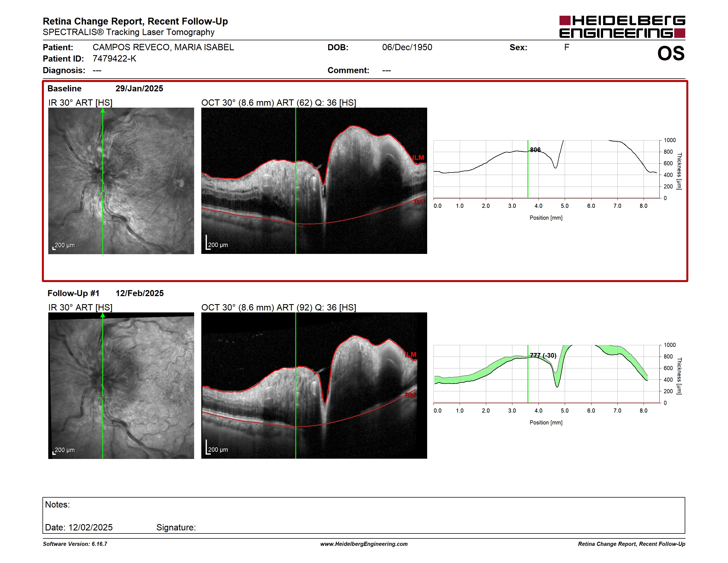Click the Baseline OCT 30° (8.6 mm) ART (62) caption

(x=279, y=103)
